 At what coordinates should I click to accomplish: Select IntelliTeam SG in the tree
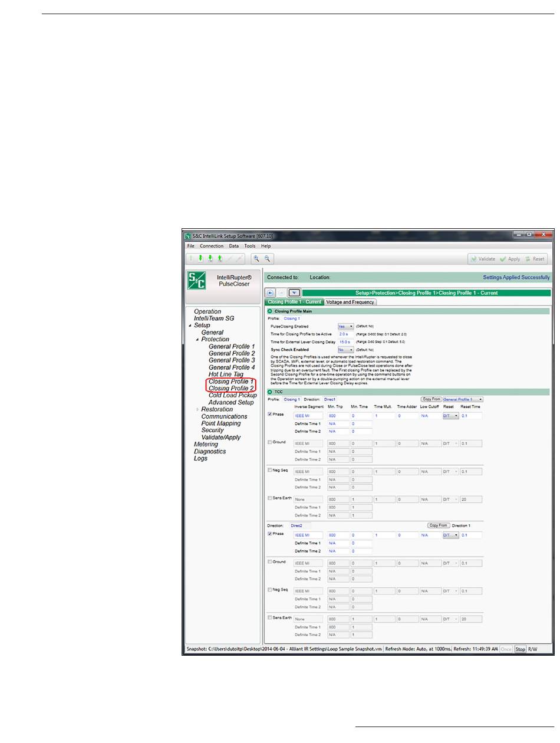tap(214, 318)
